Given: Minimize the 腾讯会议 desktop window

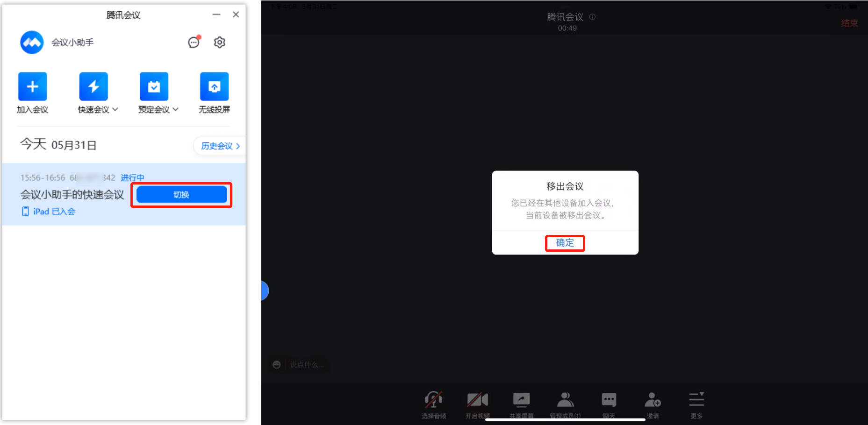Looking at the screenshot, I should [216, 14].
